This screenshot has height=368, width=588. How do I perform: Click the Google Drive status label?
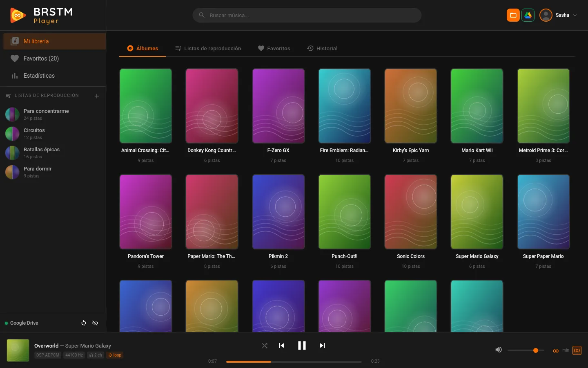(x=24, y=323)
